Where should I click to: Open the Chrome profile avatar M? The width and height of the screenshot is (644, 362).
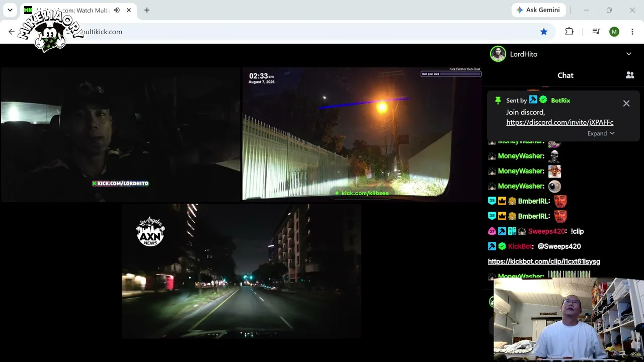[x=614, y=32]
